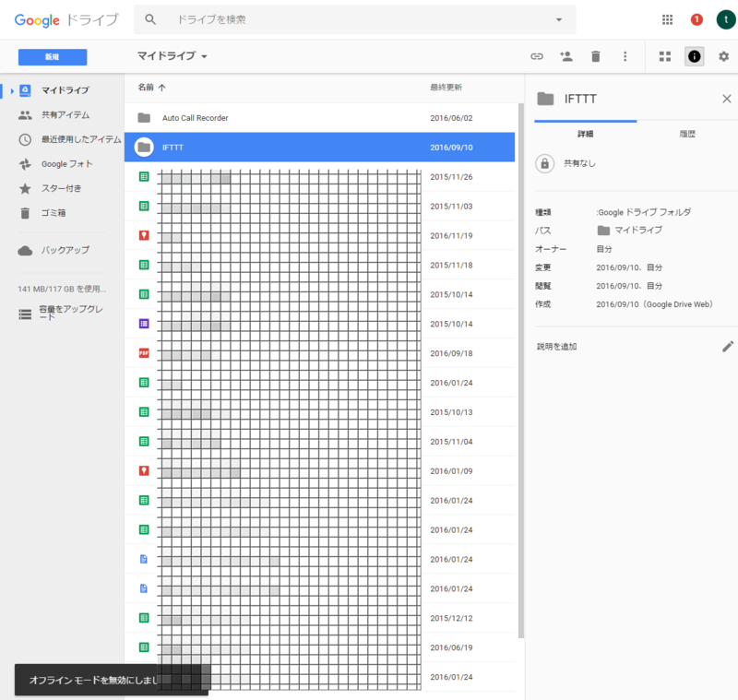Open Google フォト in sidebar
The height and width of the screenshot is (700, 738).
(x=66, y=164)
